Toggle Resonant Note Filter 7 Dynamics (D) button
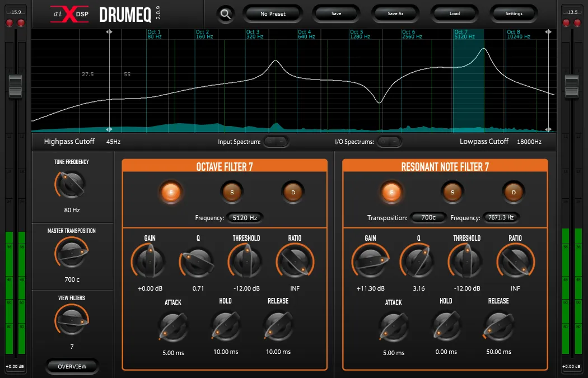This screenshot has width=588, height=378. point(514,193)
